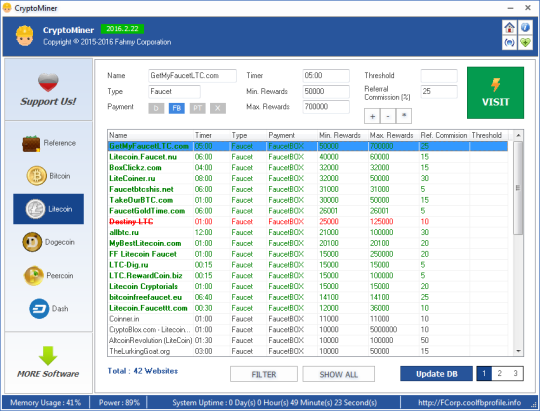This screenshot has height=411, width=540.
Task: Switch to page 3 tab
Action: click(x=515, y=373)
